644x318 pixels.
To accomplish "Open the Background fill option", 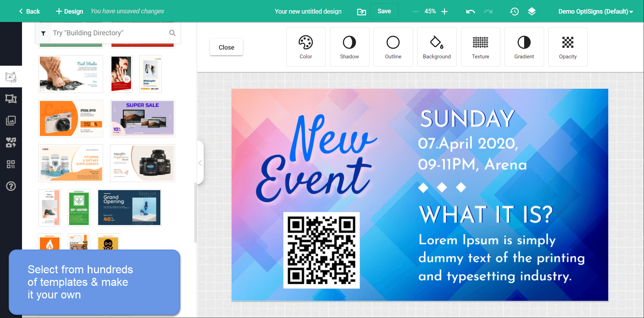I will (437, 47).
